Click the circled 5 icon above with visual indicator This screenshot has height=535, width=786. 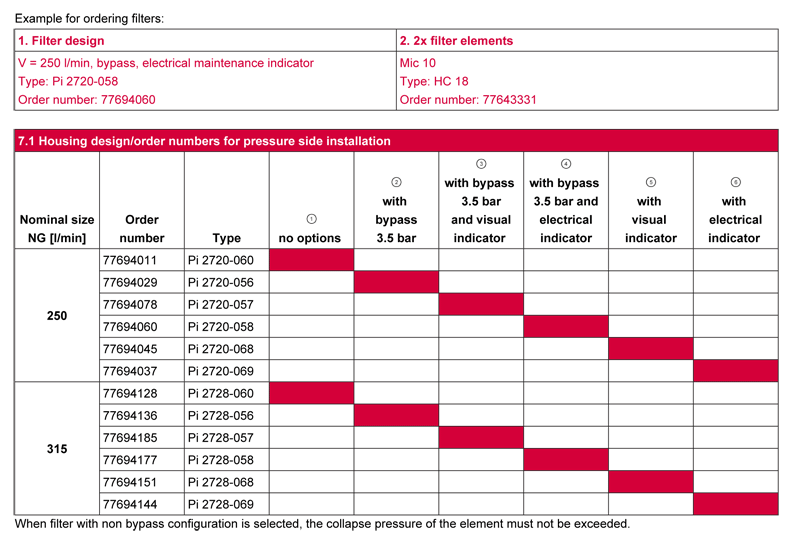point(651,182)
